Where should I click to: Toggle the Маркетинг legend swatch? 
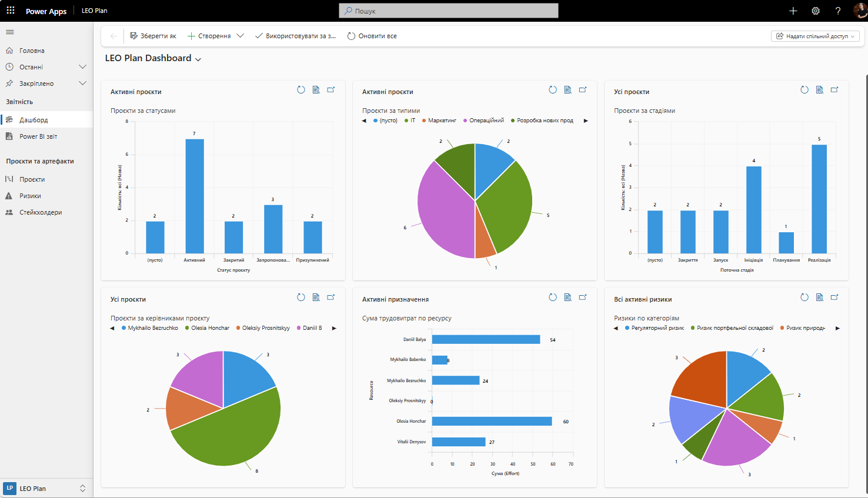[423, 121]
